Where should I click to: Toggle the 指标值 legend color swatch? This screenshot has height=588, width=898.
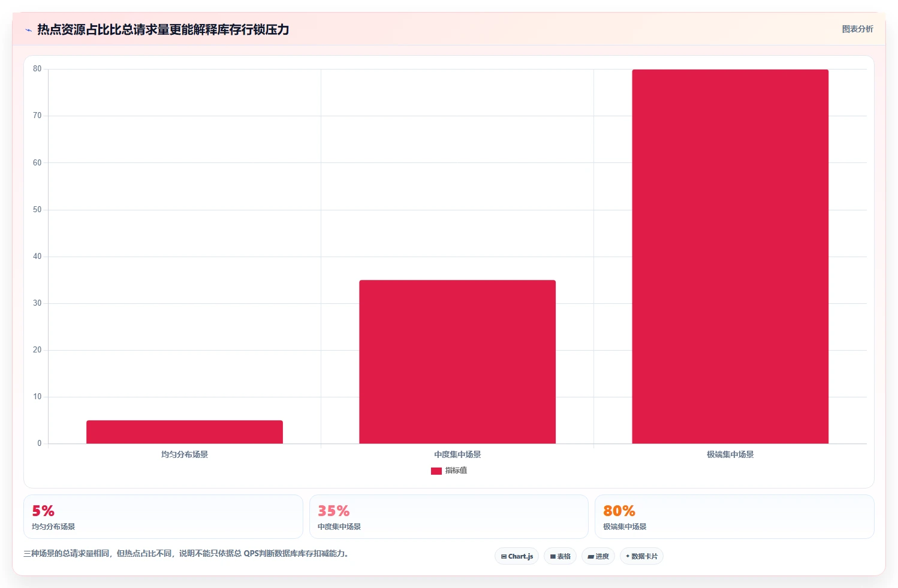(436, 471)
